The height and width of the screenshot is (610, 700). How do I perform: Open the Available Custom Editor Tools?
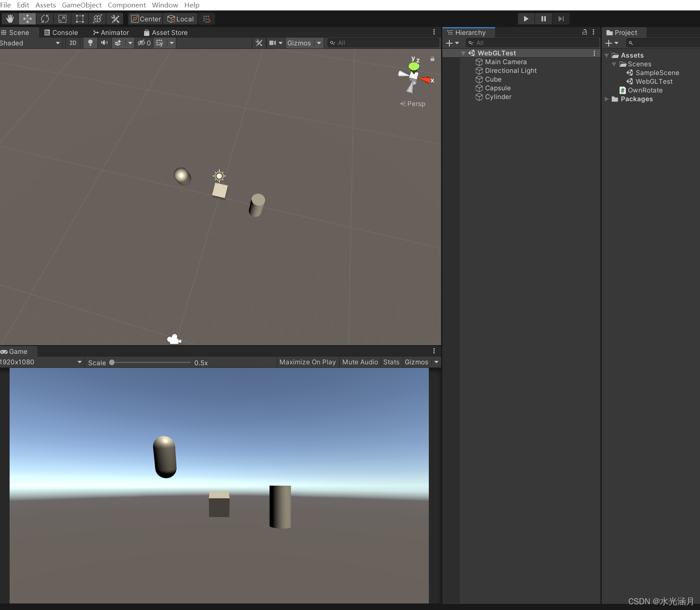pyautogui.click(x=114, y=19)
